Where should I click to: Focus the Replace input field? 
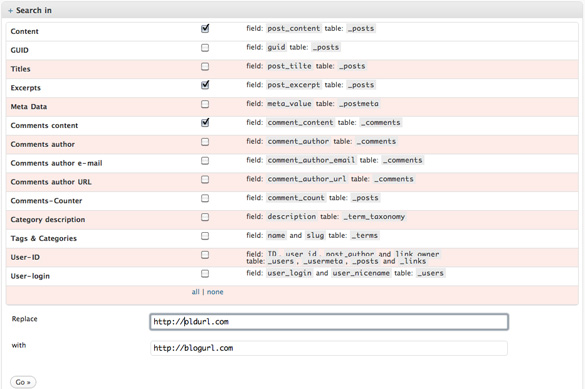pos(329,322)
